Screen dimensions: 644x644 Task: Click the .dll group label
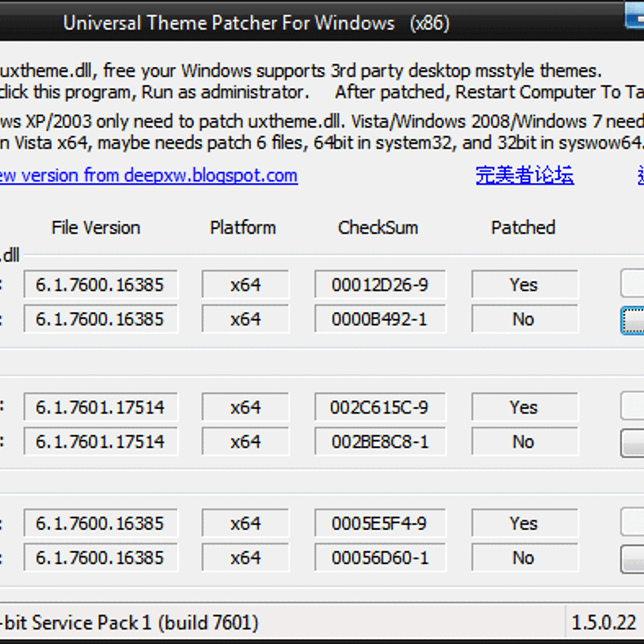pyautogui.click(x=10, y=255)
